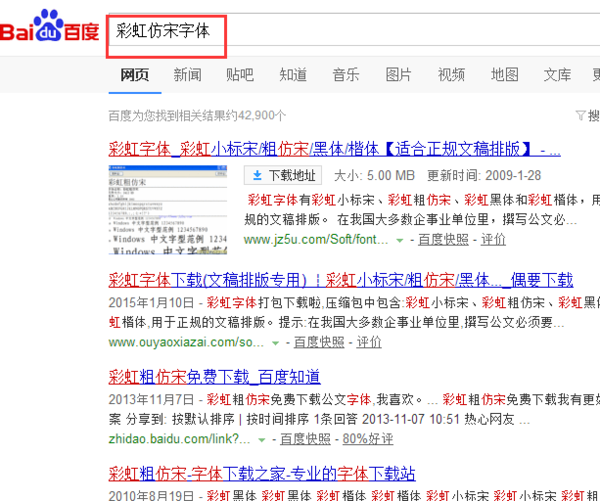Open the 图片 tab
600x501 pixels.
point(399,75)
